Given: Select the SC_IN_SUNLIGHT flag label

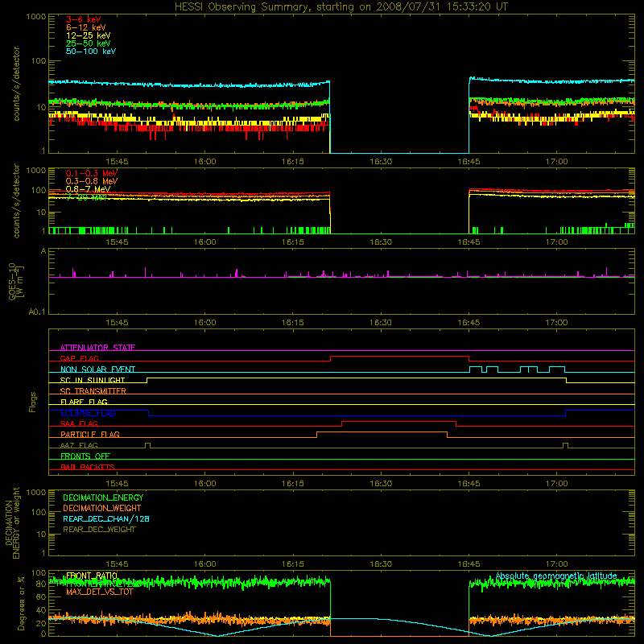Looking at the screenshot, I should click(x=93, y=380).
